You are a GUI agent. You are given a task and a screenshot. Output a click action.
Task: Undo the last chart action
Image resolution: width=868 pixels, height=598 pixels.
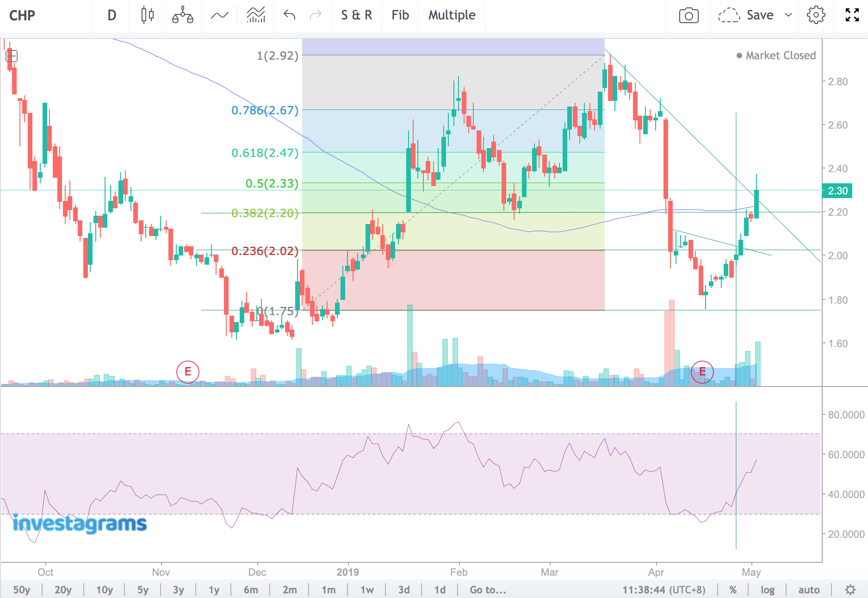pos(289,15)
